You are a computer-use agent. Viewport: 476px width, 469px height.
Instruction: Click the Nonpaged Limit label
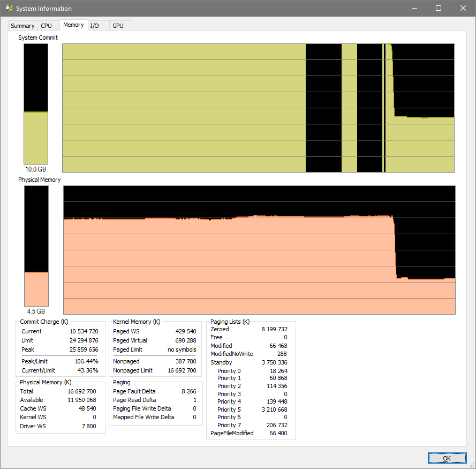click(133, 370)
